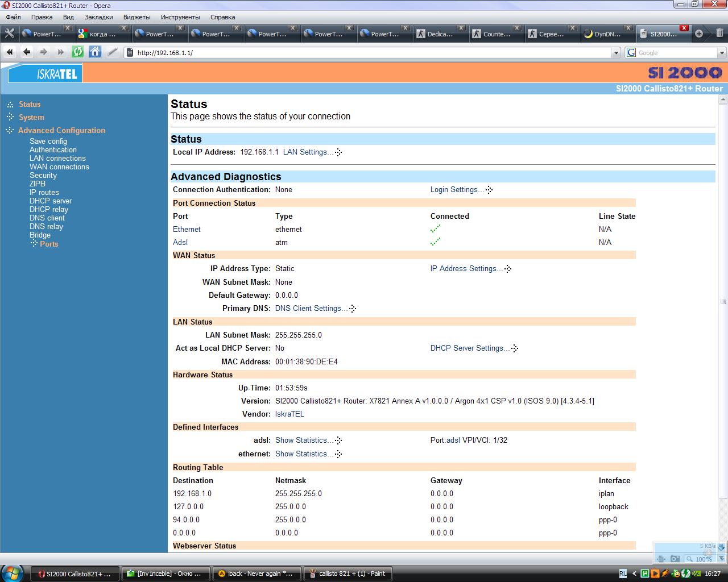The height and width of the screenshot is (582, 728).
Task: Click the Iskratel logo
Action: [45, 73]
